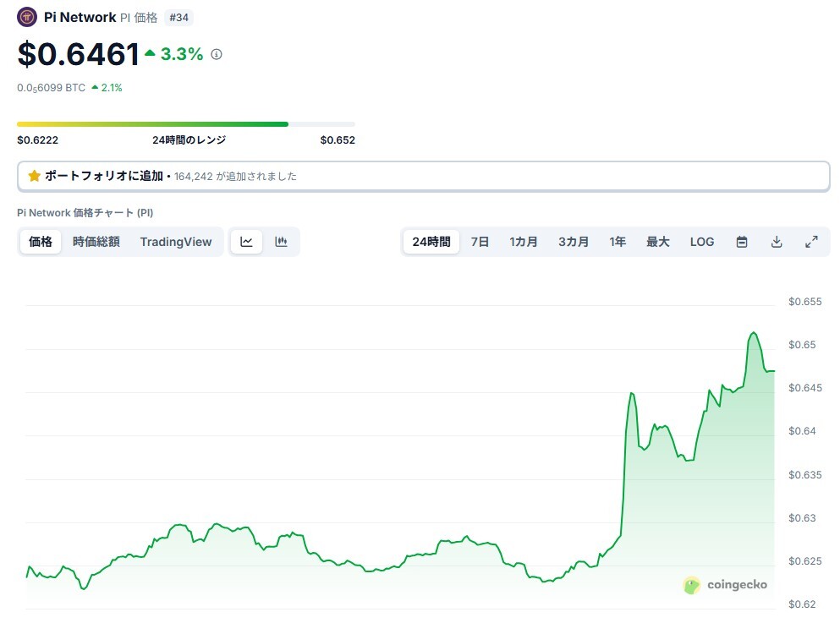Click the $0.635 y-axis label
The height and width of the screenshot is (623, 840).
click(804, 475)
